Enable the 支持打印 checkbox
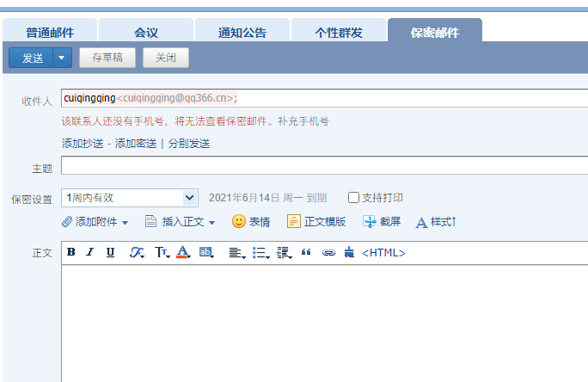 [353, 198]
